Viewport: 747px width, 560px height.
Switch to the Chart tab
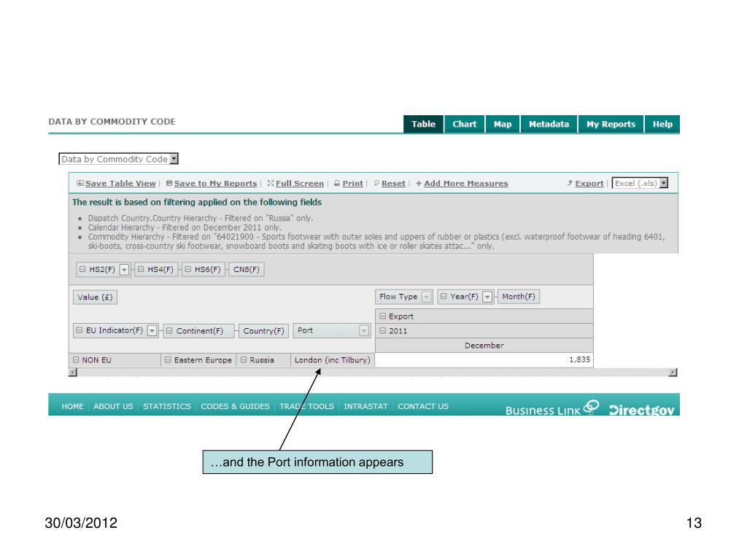point(465,124)
